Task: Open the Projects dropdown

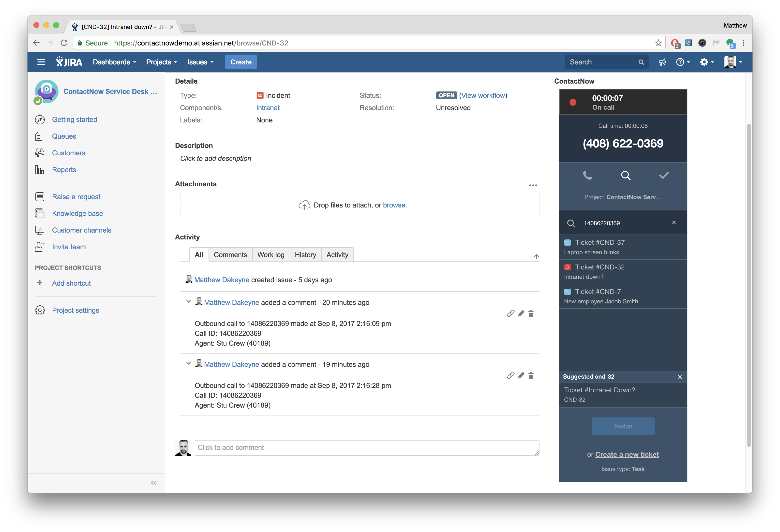Action: click(x=162, y=62)
